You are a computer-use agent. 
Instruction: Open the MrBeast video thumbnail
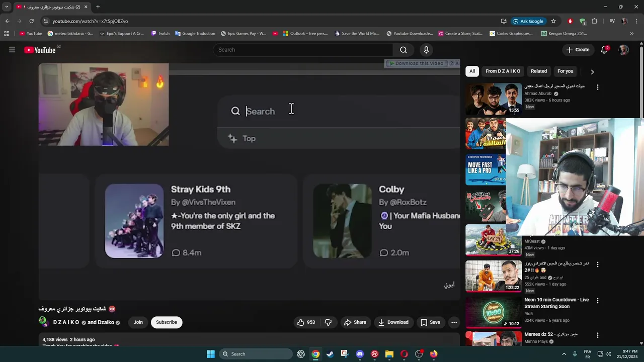click(494, 240)
